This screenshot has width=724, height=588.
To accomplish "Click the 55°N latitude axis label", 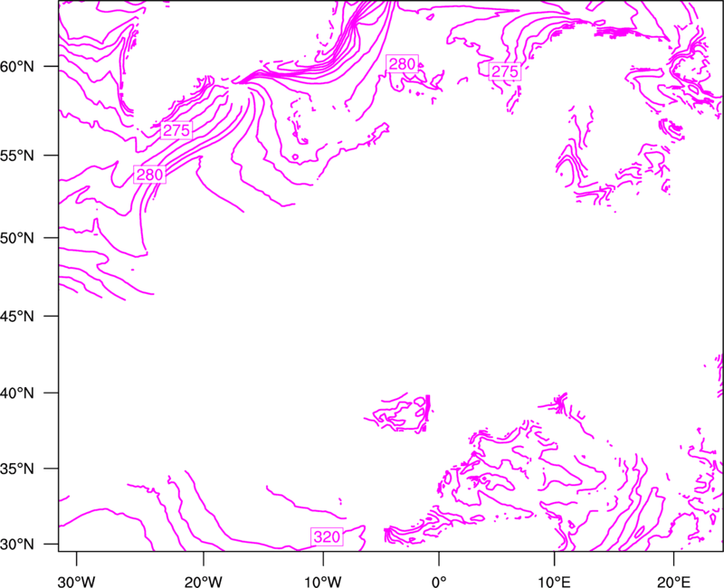I will pos(17,156).
